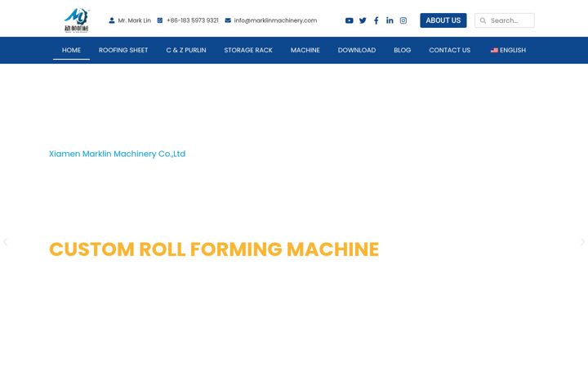Screen dimensions: 588x368
Task: Open the C & Z PURLIN menu
Action: click(x=186, y=50)
